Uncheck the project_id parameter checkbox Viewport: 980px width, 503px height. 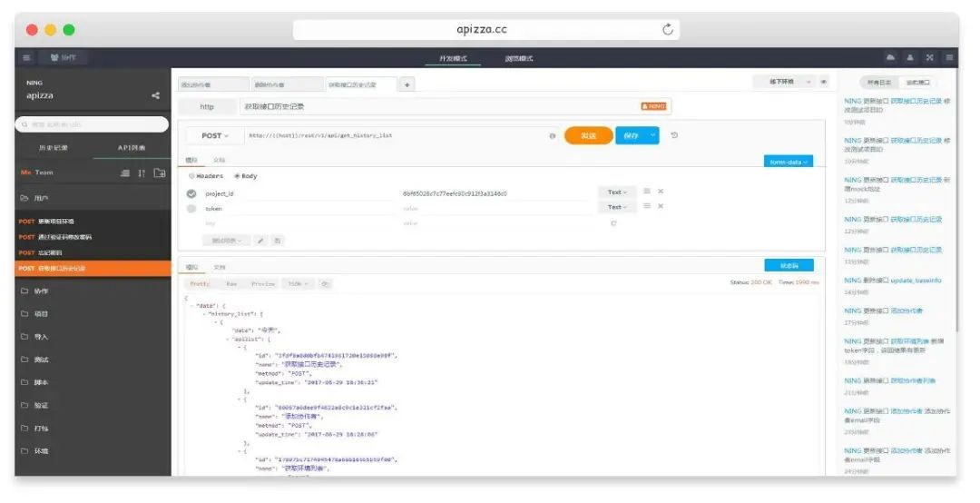click(x=191, y=193)
